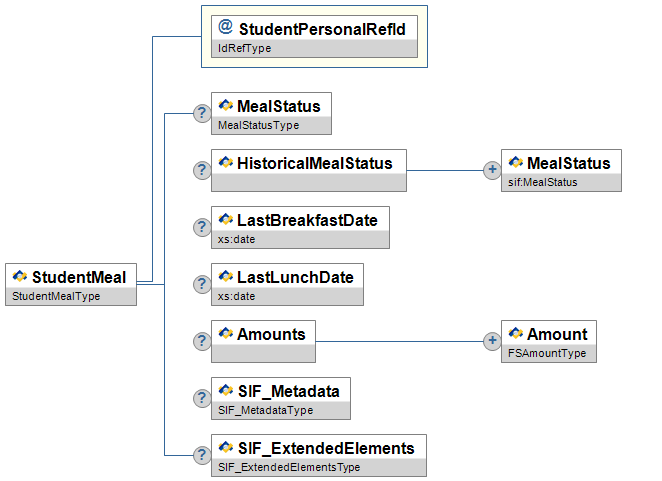Click the question mark icon beside LastBreakfastDate
The image size is (662, 481).
(x=200, y=227)
